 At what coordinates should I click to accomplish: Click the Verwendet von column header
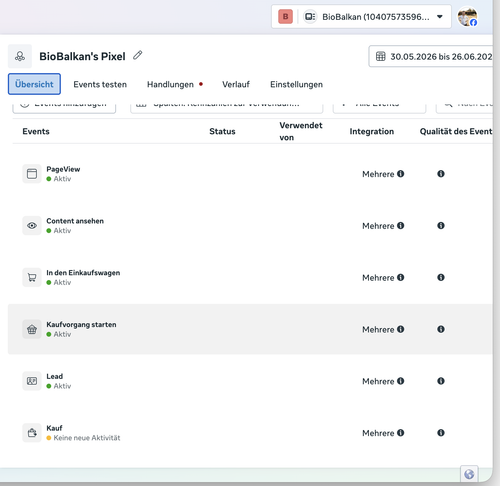[301, 131]
